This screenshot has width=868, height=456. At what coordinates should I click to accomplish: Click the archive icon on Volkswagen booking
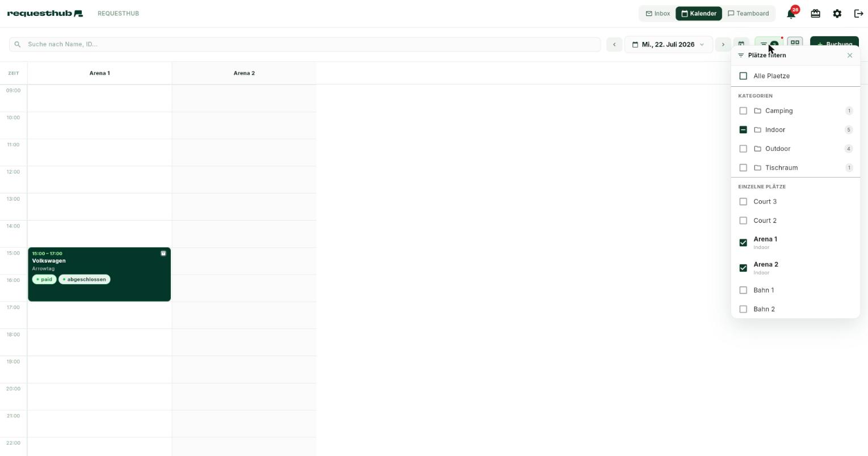coord(163,254)
